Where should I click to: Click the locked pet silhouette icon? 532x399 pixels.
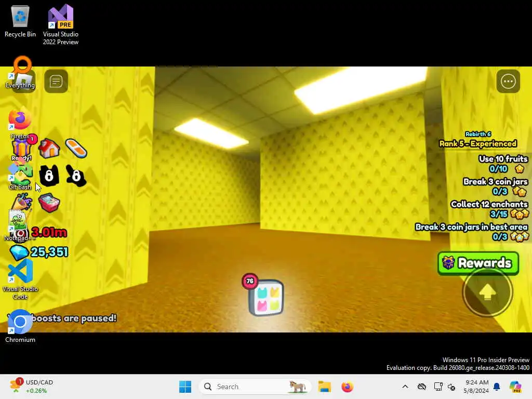pyautogui.click(x=49, y=176)
